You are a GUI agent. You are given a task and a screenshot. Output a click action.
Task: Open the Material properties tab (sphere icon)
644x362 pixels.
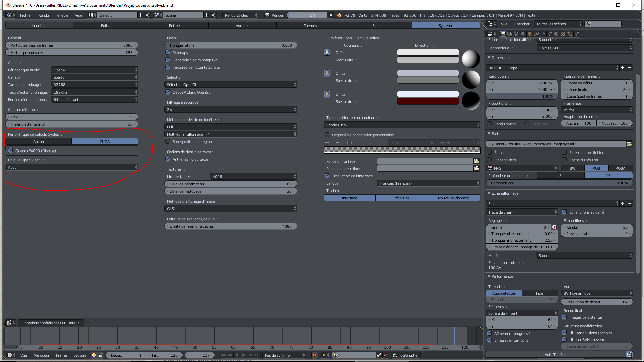click(556, 34)
